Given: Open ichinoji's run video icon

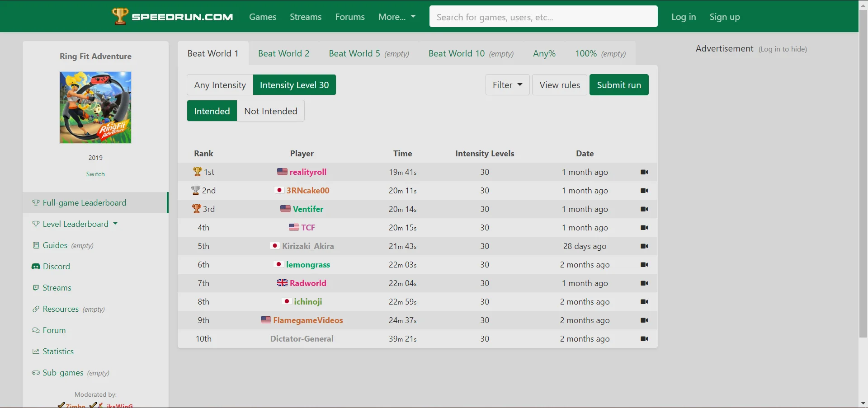Looking at the screenshot, I should [644, 302].
